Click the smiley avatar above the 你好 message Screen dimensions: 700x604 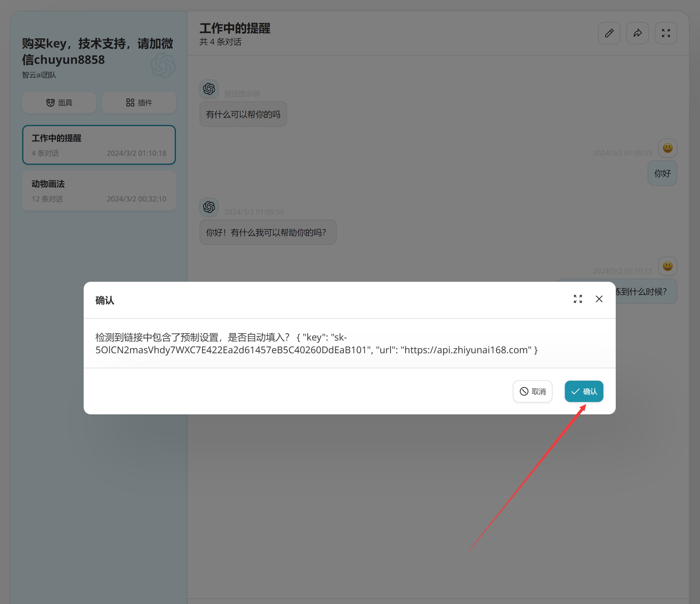[667, 148]
